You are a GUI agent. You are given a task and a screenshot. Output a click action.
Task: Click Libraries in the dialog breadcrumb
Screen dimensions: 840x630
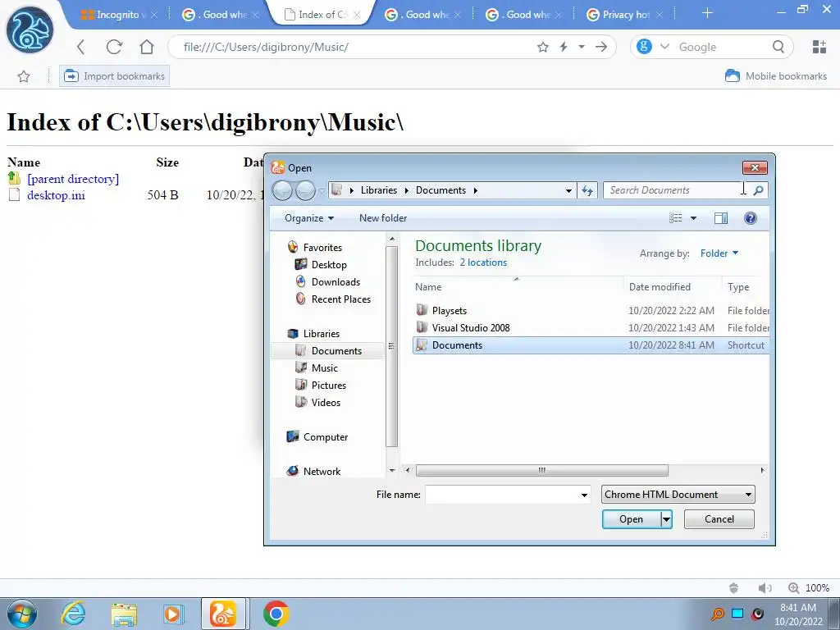(x=379, y=190)
